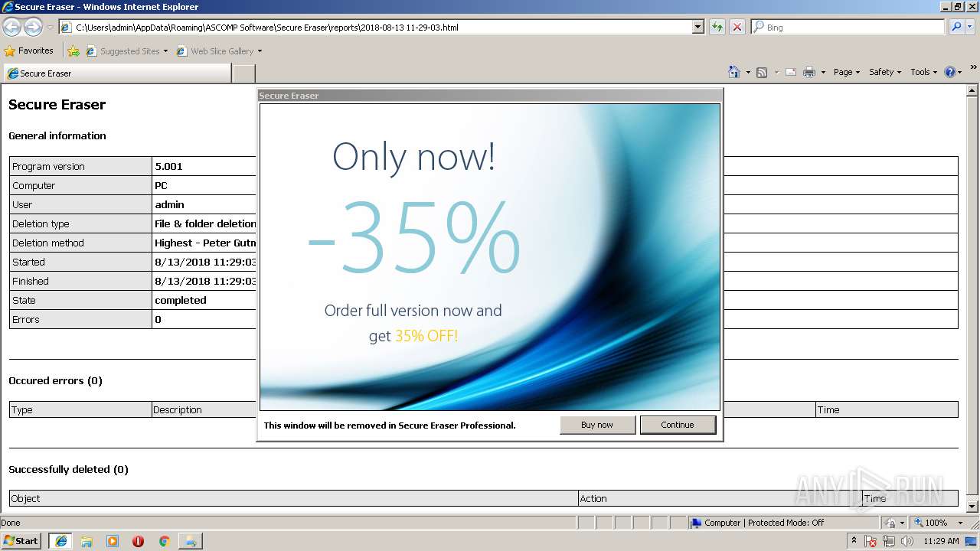Click the red Opera taskbar icon
980x551 pixels.
(139, 541)
